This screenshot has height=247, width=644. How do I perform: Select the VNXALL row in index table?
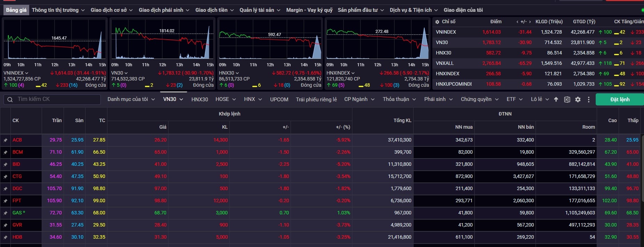point(538,63)
